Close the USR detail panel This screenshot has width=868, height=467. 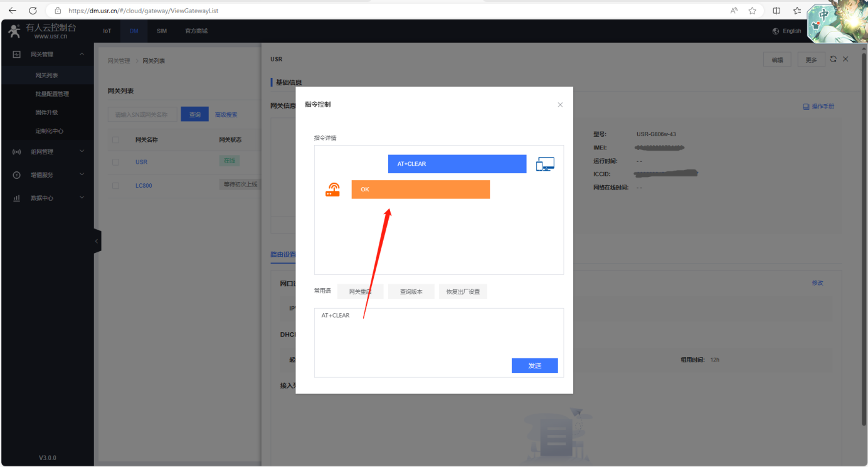click(845, 59)
